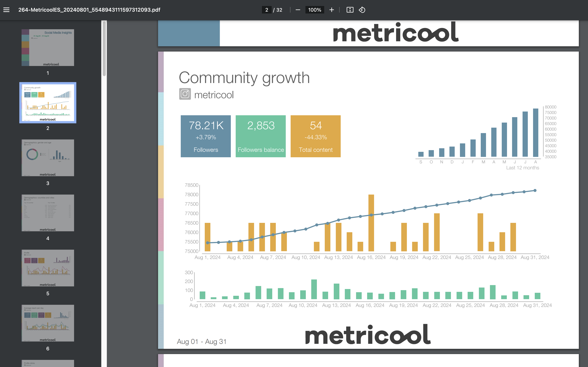Open page 6 thumbnail Average reach per day

pos(48,323)
